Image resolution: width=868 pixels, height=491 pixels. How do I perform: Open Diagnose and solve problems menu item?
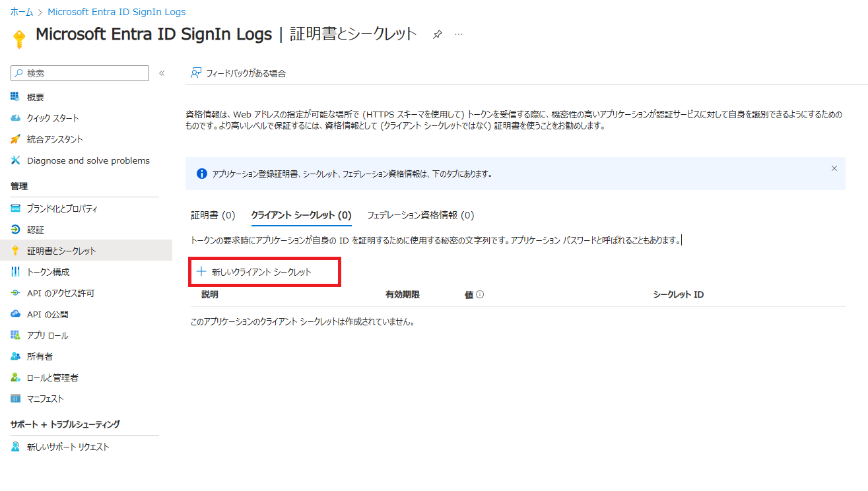(x=88, y=160)
